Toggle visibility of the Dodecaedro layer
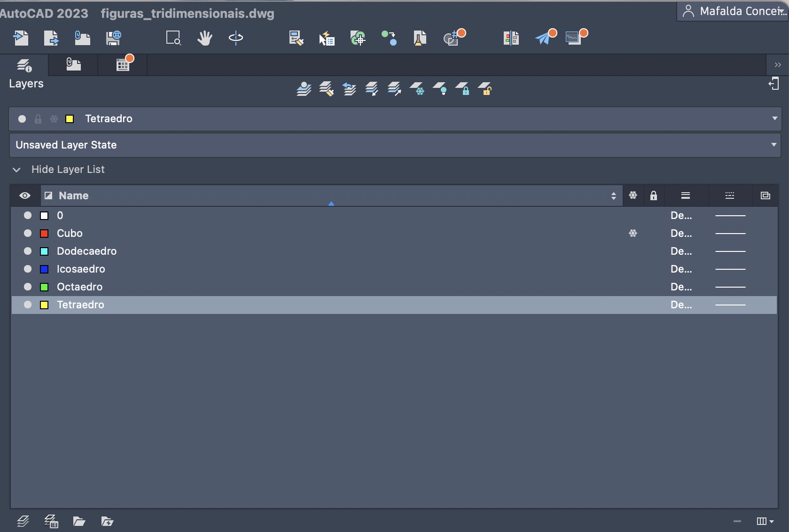The height and width of the screenshot is (532, 789). coord(28,251)
